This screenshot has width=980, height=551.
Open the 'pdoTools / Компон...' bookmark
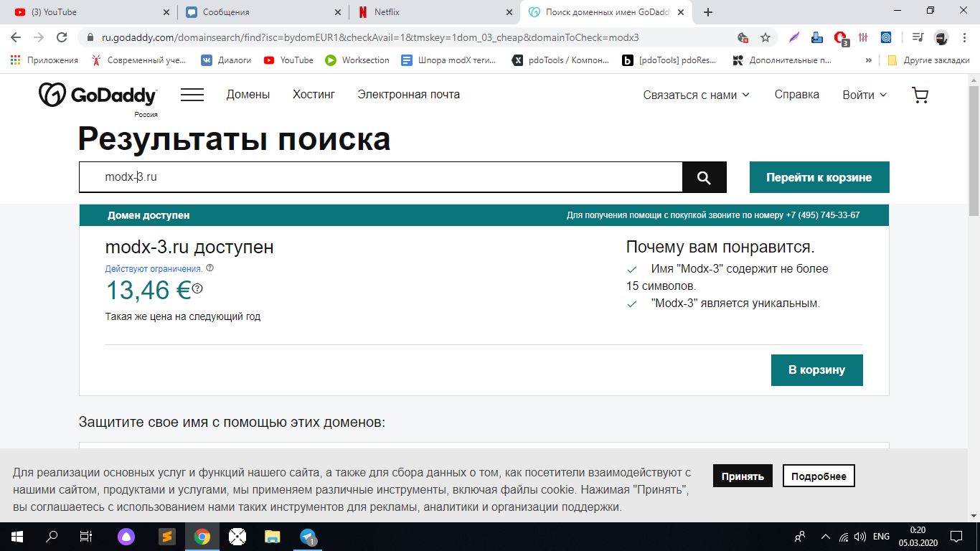click(560, 60)
